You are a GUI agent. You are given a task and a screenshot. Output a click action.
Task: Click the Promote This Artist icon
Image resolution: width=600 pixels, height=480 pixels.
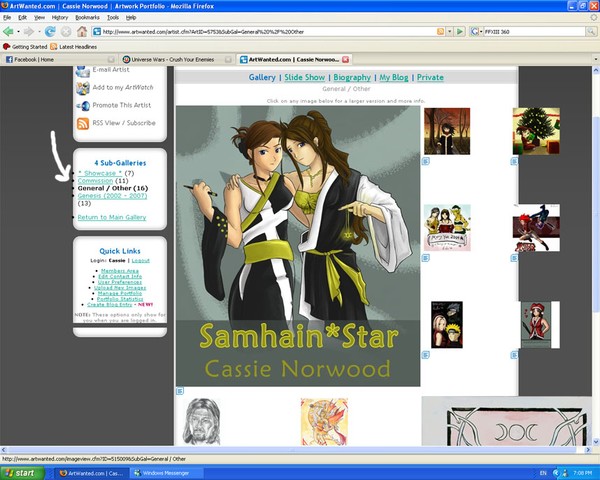coord(83,106)
